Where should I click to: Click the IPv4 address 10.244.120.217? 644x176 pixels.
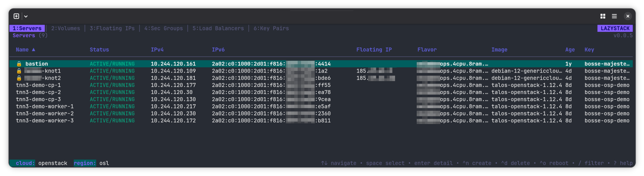pos(173,106)
